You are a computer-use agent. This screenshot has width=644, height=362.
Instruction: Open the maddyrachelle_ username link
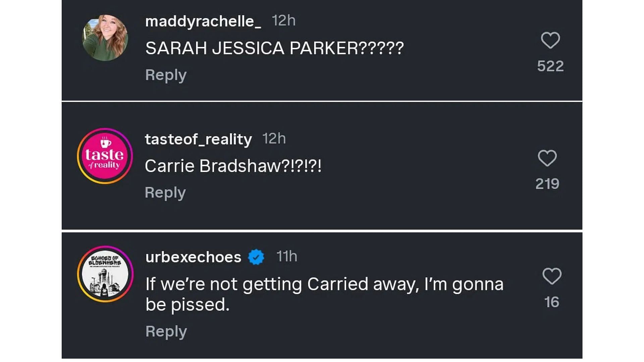(203, 21)
